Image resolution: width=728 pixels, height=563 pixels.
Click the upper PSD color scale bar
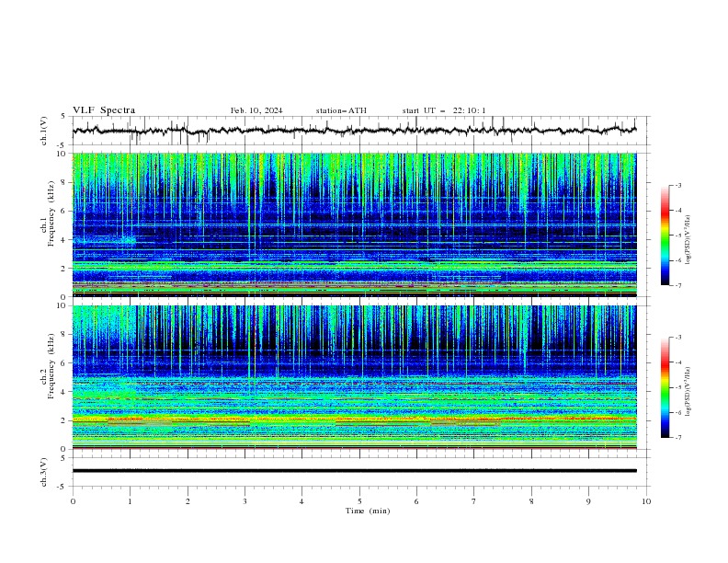pyautogui.click(x=665, y=236)
